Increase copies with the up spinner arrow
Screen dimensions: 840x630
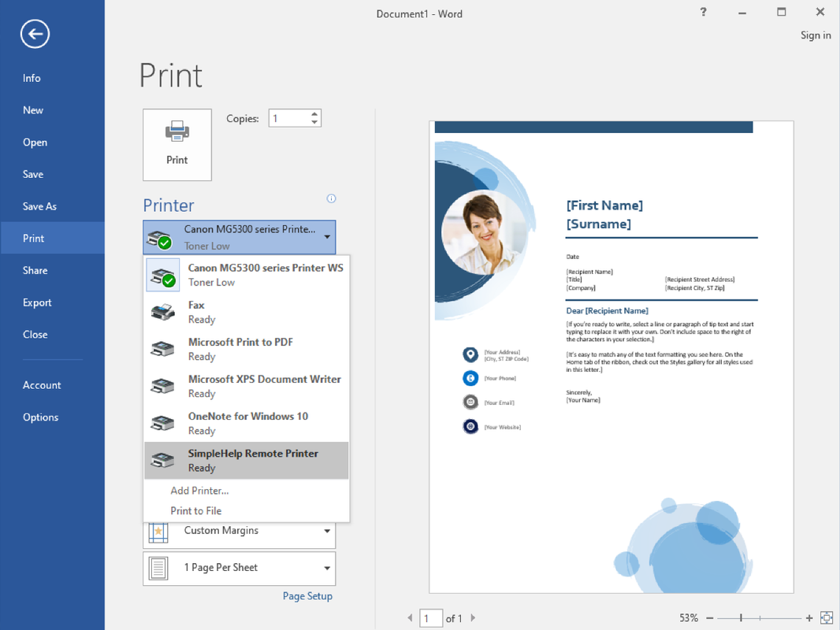pyautogui.click(x=314, y=114)
